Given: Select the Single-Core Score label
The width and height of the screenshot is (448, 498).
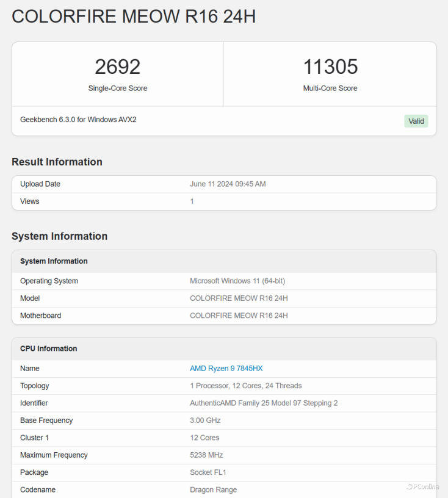Looking at the screenshot, I should pos(118,88).
